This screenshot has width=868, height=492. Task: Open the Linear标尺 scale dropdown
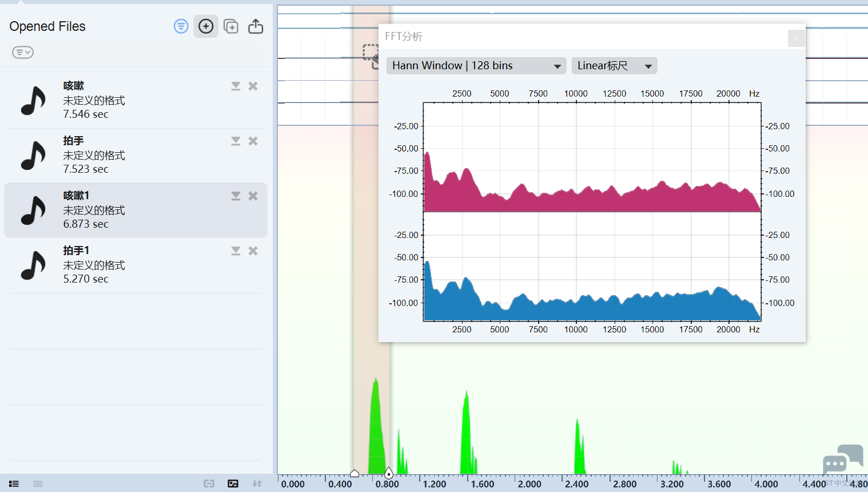coord(614,66)
